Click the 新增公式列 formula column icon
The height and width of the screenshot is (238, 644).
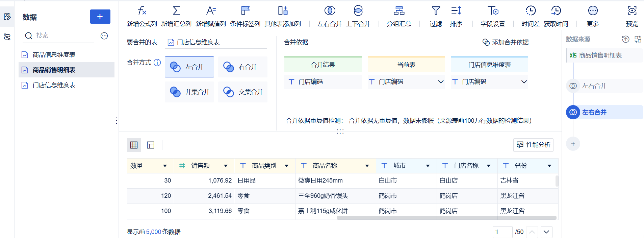click(142, 11)
